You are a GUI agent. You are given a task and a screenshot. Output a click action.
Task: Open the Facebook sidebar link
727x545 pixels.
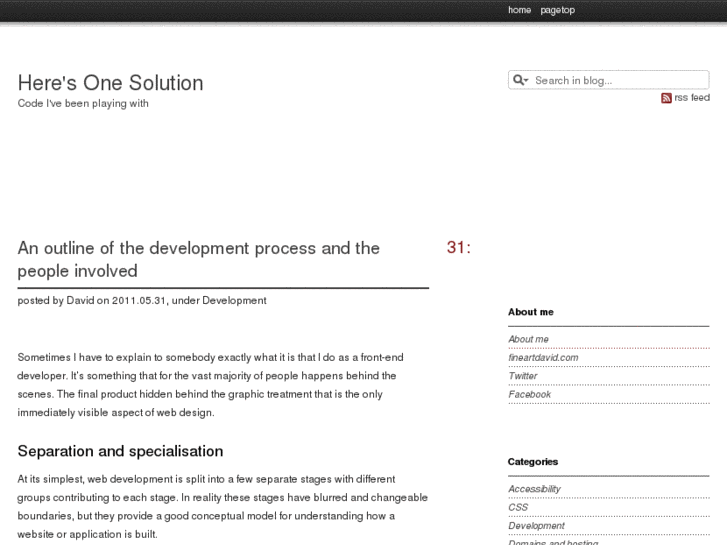point(529,394)
